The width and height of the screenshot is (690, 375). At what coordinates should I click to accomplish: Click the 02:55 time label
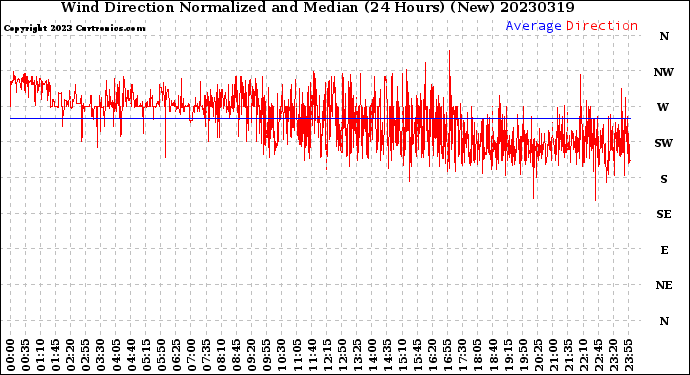(86, 355)
